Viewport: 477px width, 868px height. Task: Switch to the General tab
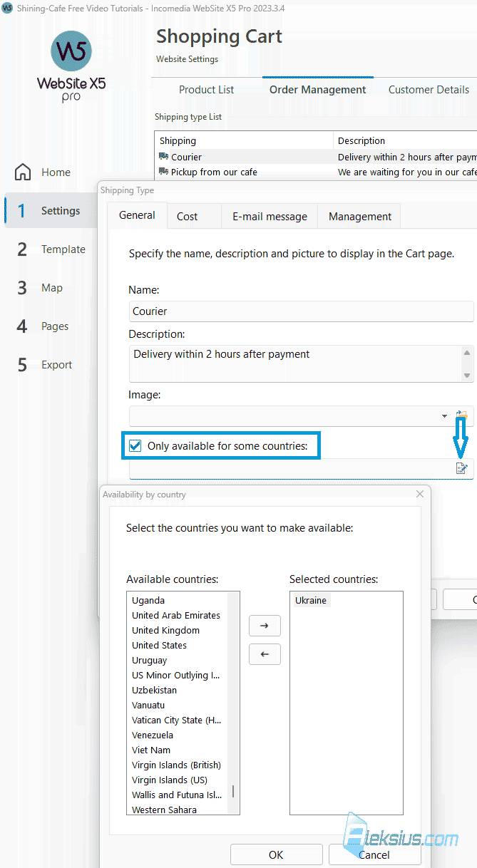coord(137,215)
